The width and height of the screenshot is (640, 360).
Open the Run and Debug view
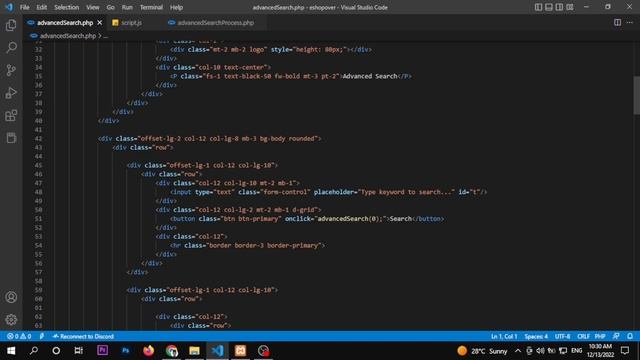click(11, 93)
